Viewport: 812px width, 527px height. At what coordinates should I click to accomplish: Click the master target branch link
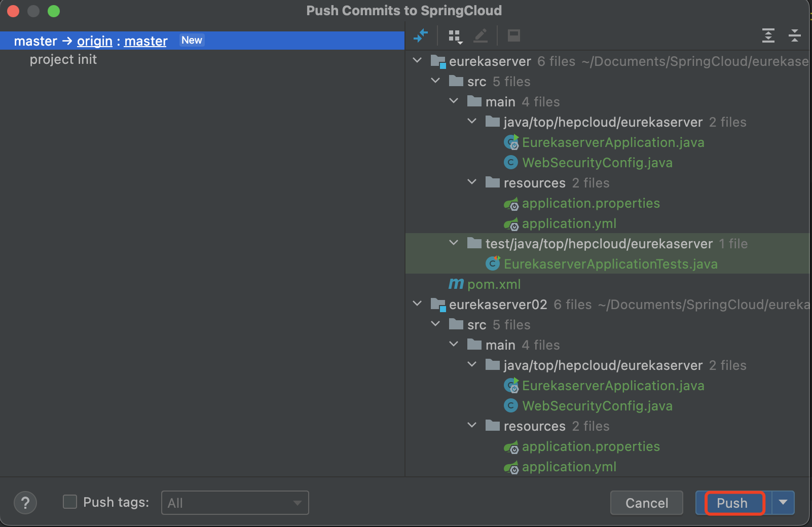[145, 41]
